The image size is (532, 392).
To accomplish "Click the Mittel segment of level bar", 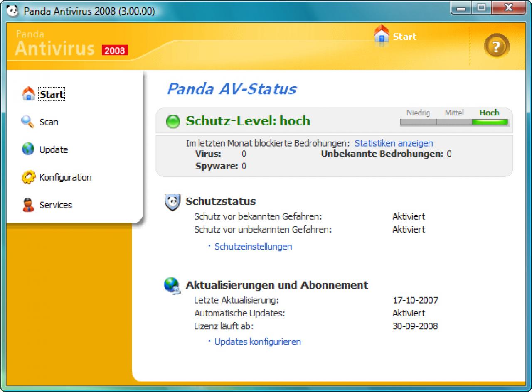I will coord(454,122).
